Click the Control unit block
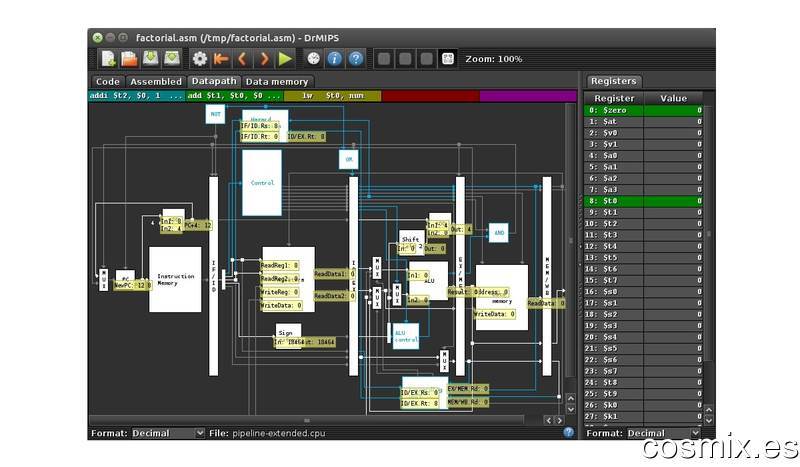The width and height of the screenshot is (800, 467). [262, 183]
